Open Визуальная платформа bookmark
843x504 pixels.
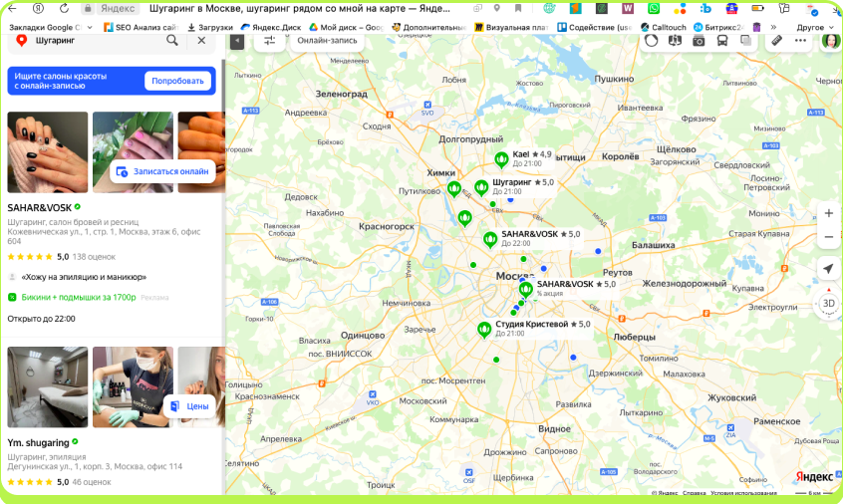[x=511, y=28]
